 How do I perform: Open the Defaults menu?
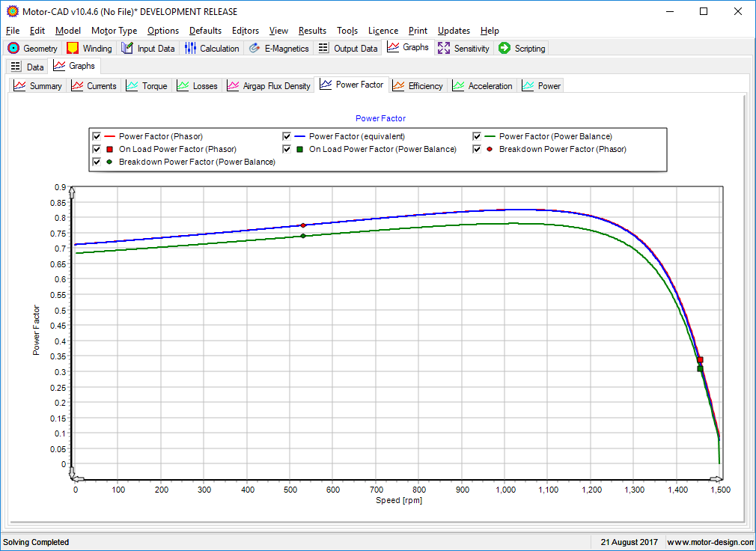pyautogui.click(x=205, y=31)
